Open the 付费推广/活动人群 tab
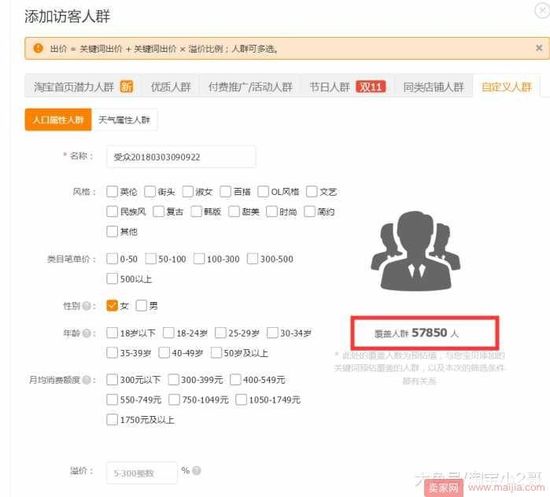Viewport: 550px width, 497px height. tap(250, 86)
